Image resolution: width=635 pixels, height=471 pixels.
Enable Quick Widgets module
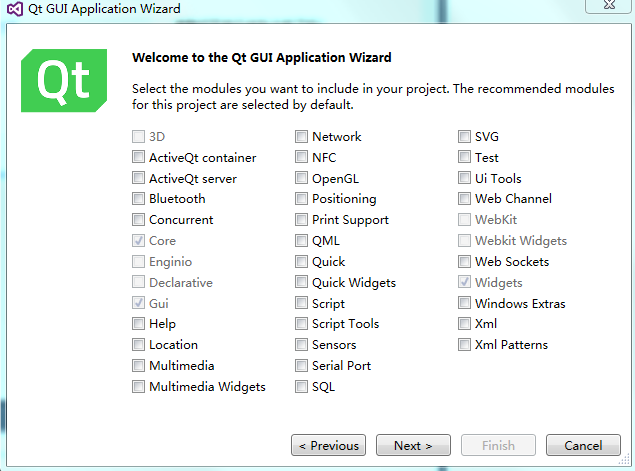tap(301, 282)
